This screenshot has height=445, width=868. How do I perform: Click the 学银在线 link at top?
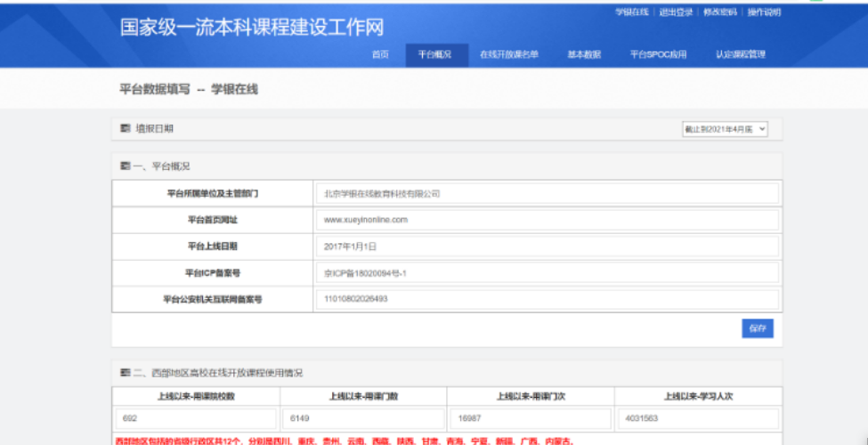coord(632,12)
